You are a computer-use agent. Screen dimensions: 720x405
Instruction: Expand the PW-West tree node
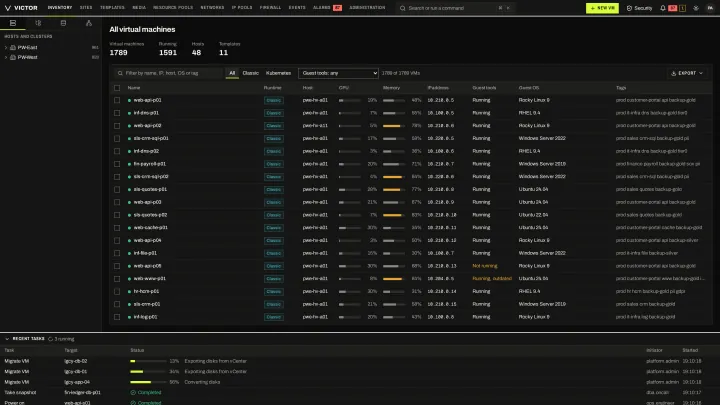[6, 57]
